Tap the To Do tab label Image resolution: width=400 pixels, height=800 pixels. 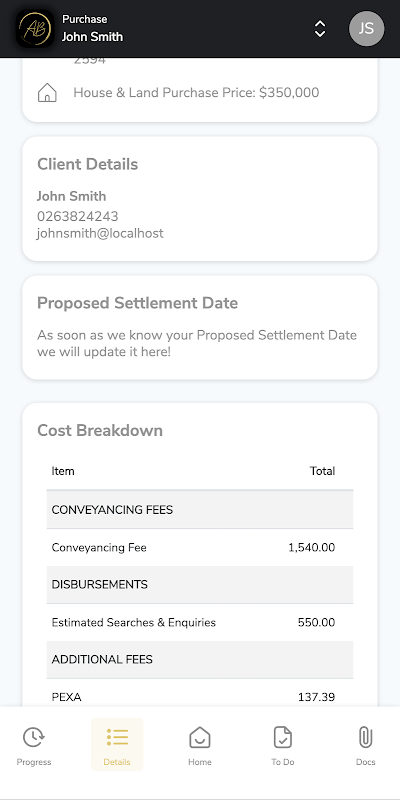(283, 762)
